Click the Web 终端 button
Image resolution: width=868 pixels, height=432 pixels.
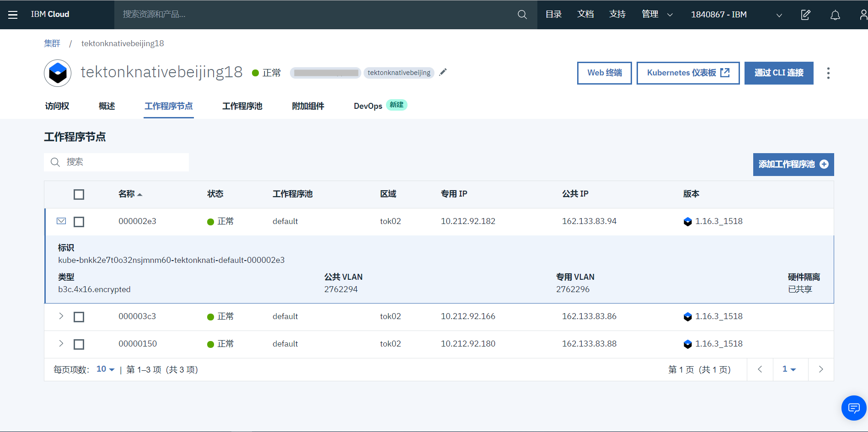click(605, 73)
